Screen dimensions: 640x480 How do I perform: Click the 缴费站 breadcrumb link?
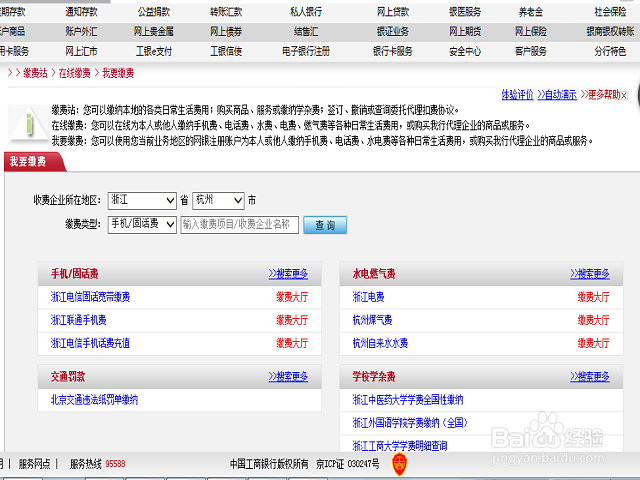35,73
